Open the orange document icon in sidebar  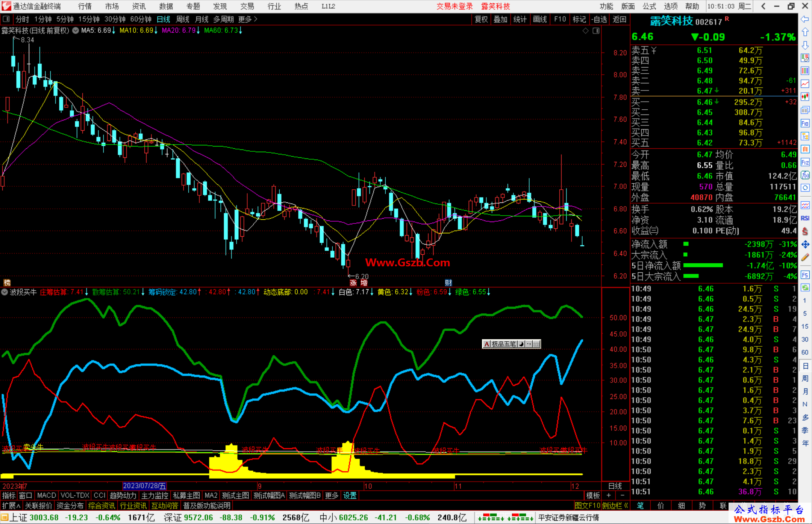pos(805,149)
